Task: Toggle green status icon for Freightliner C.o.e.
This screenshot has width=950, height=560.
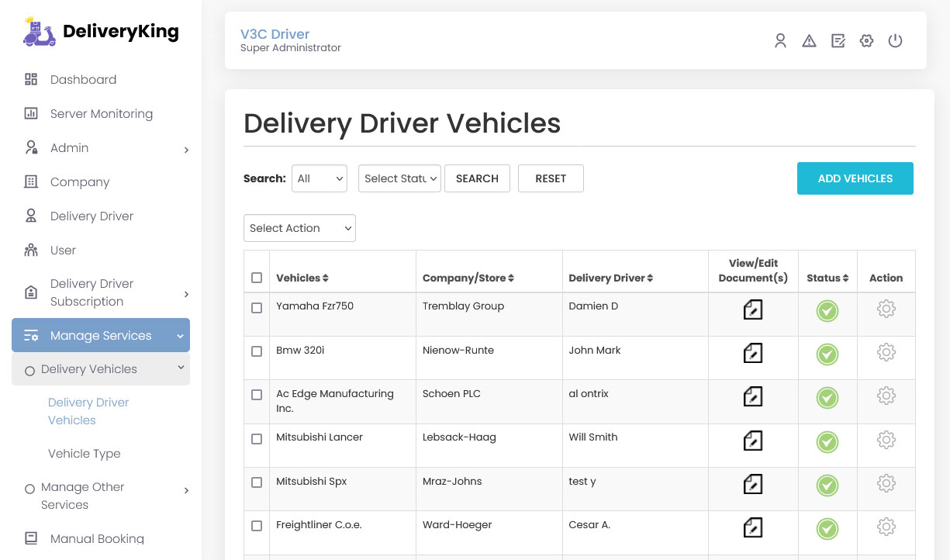Action: 827,529
